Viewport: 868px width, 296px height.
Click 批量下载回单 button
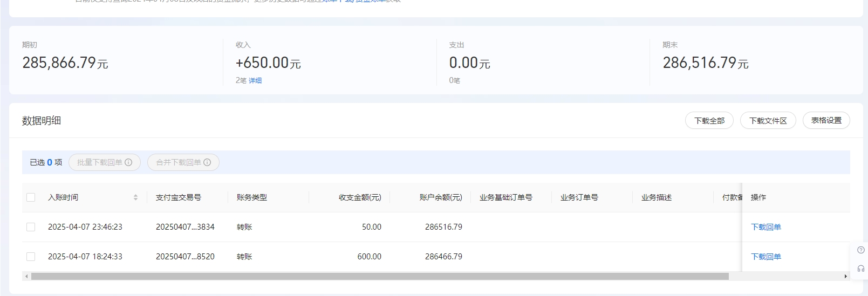105,162
